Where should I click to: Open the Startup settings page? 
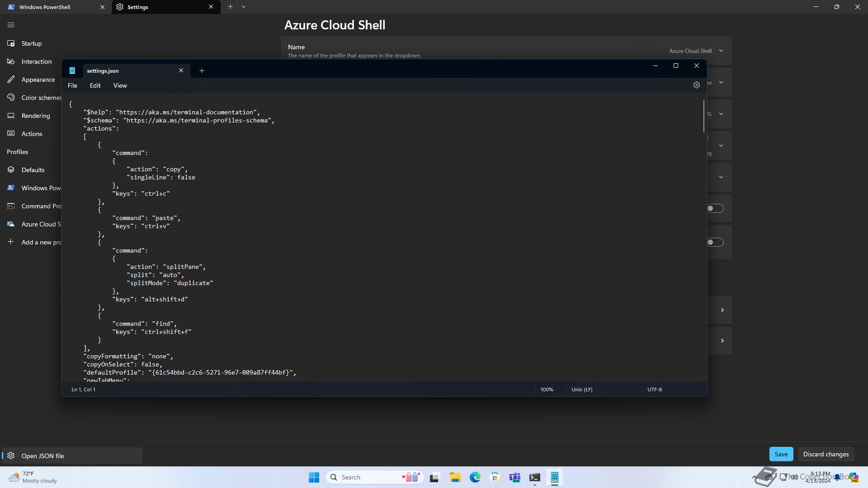pos(32,43)
